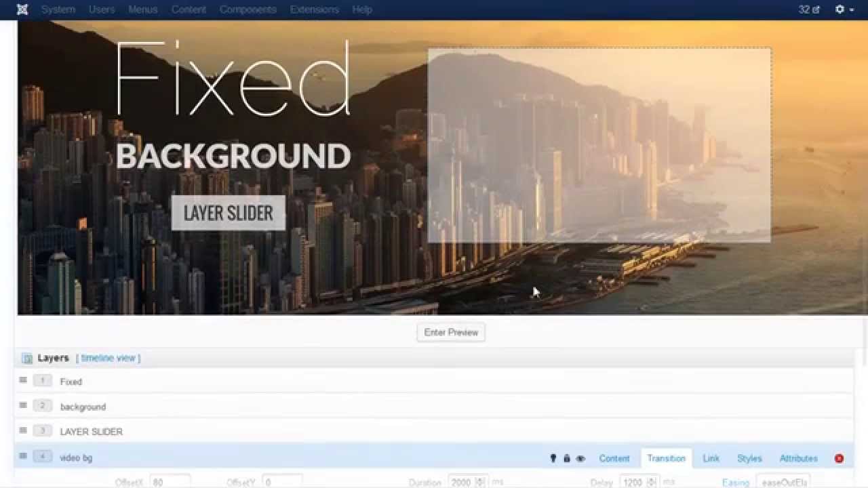
Task: Click the number 4 badge of video bg layer
Action: click(x=42, y=457)
